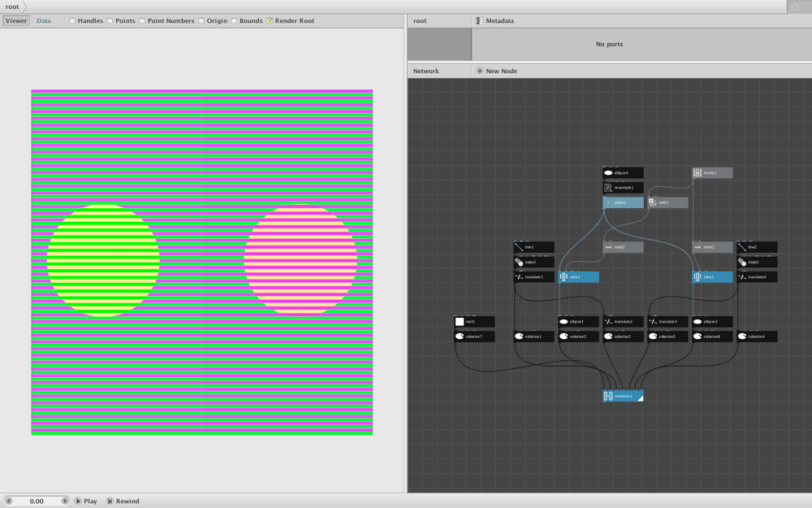Image resolution: width=812 pixels, height=508 pixels.
Task: Select the line1 node icon
Action: click(519, 247)
